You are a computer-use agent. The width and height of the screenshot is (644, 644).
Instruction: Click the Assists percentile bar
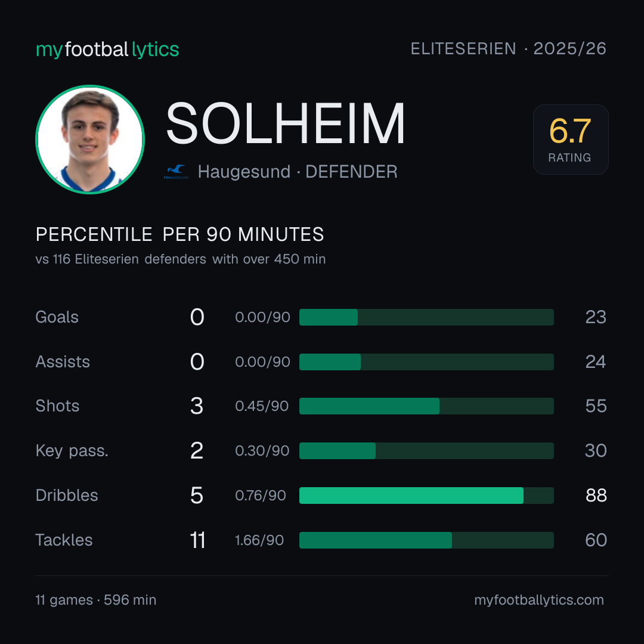pyautogui.click(x=426, y=362)
